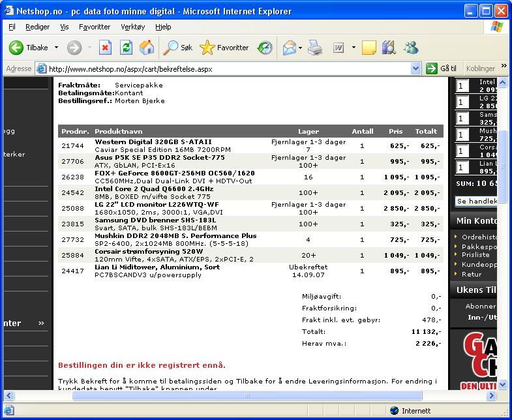Click horizontal scrollbar left arrow

pyautogui.click(x=8, y=395)
